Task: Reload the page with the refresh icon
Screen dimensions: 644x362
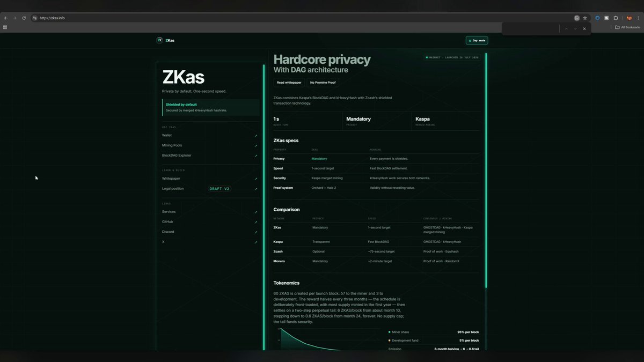Action: [24, 18]
